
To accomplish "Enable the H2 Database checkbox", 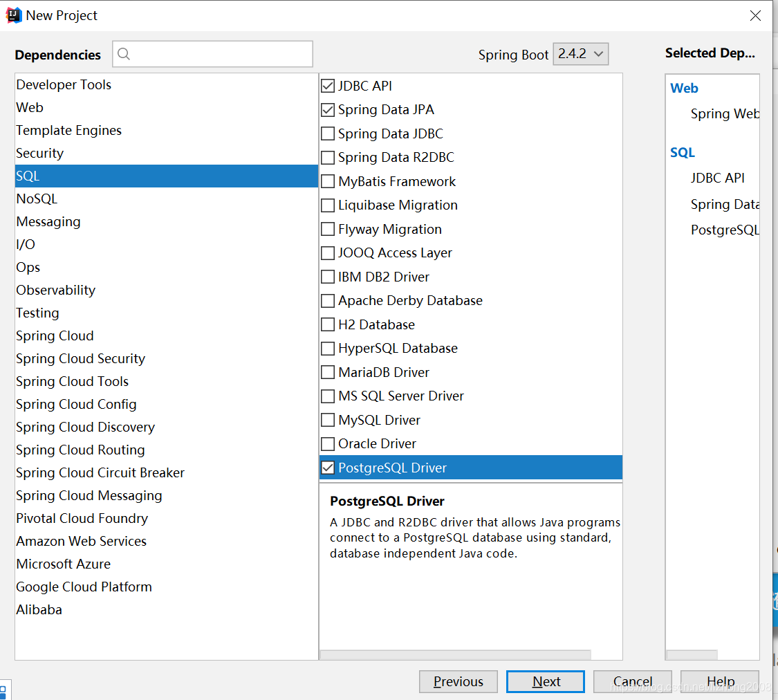I will click(328, 324).
